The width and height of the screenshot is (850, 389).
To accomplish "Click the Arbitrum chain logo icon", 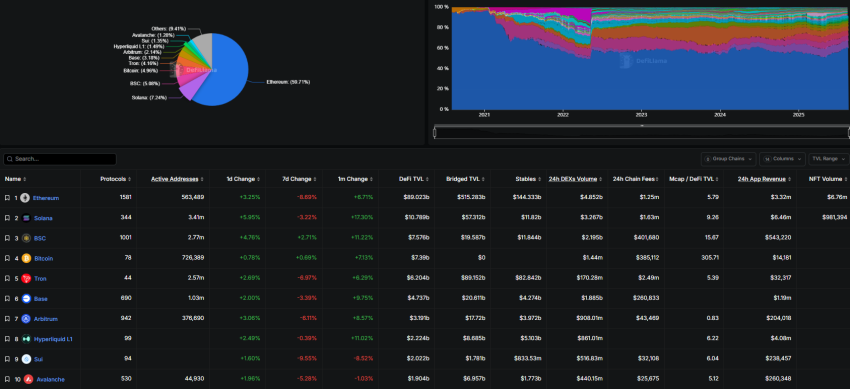I will (x=25, y=319).
